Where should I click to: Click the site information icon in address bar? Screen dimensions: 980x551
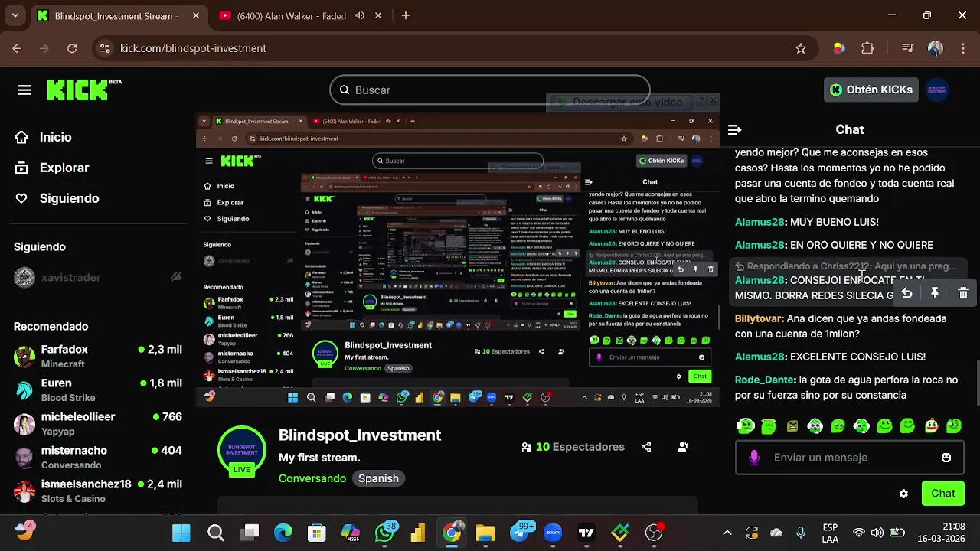[x=105, y=48]
